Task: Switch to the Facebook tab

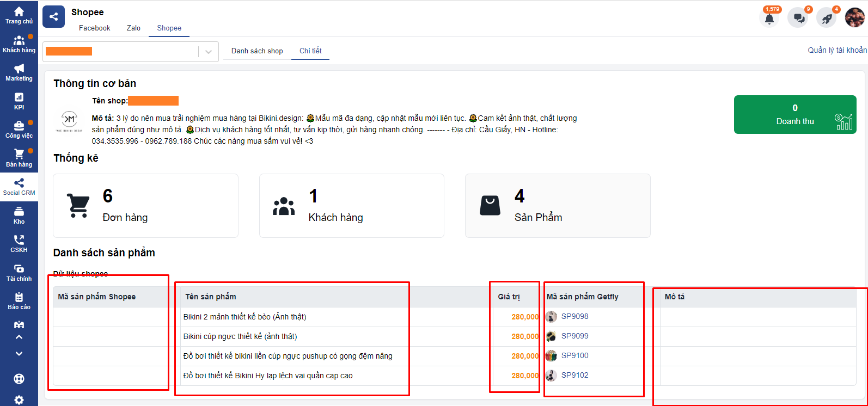Action: 94,28
